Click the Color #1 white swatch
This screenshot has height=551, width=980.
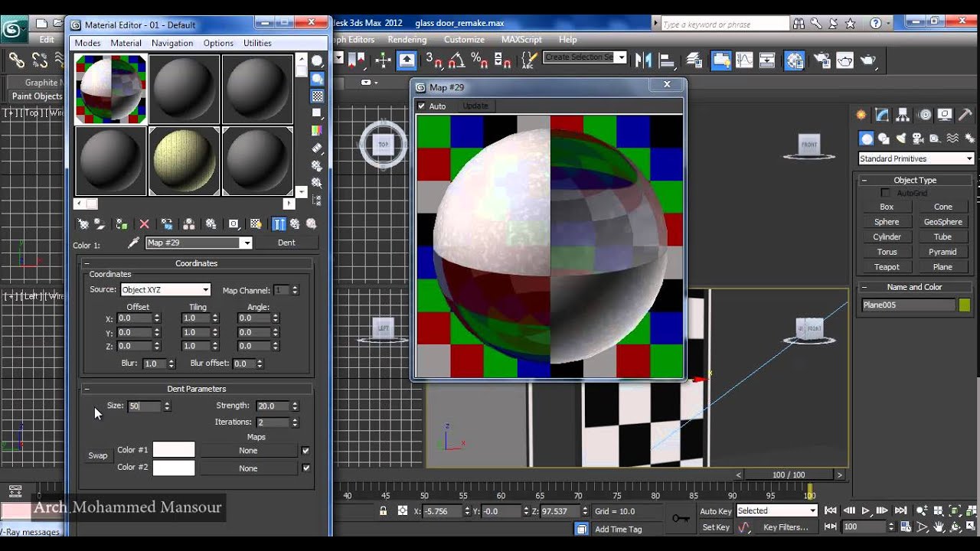pyautogui.click(x=174, y=450)
